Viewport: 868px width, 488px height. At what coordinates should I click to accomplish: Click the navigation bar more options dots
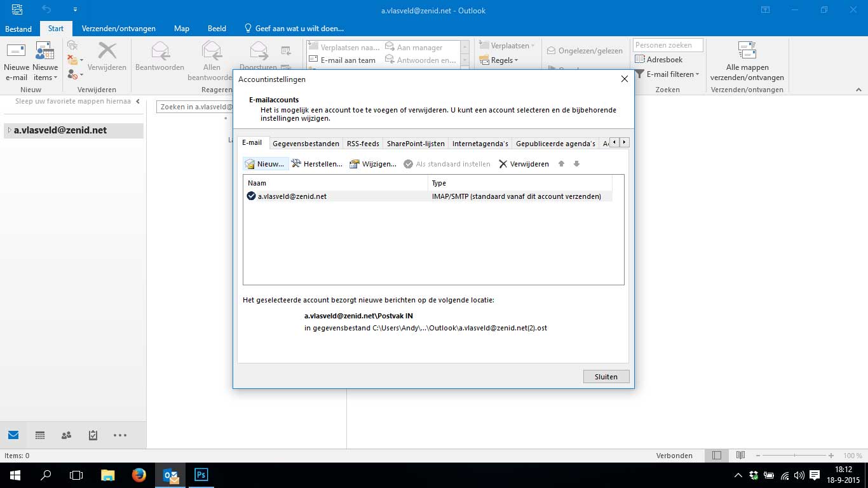click(x=120, y=435)
